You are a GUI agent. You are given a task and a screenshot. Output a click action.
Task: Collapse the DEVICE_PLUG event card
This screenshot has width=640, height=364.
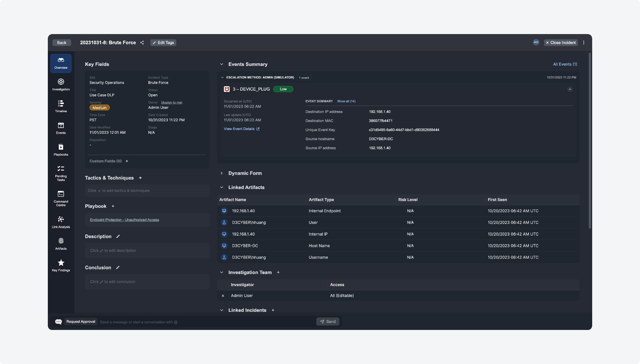pyautogui.click(x=570, y=89)
